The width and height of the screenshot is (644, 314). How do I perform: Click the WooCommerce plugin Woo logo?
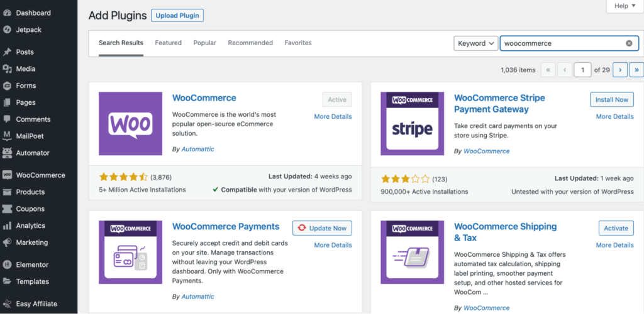130,124
